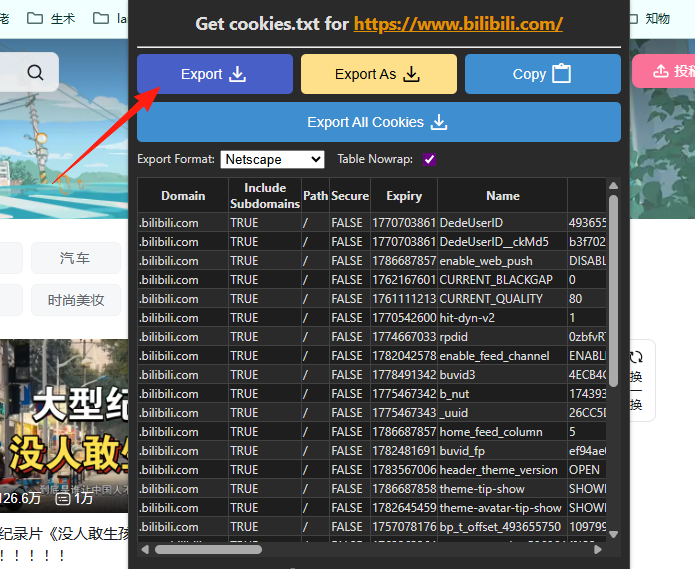Click the search magnifier icon on bilibili page

(x=35, y=72)
